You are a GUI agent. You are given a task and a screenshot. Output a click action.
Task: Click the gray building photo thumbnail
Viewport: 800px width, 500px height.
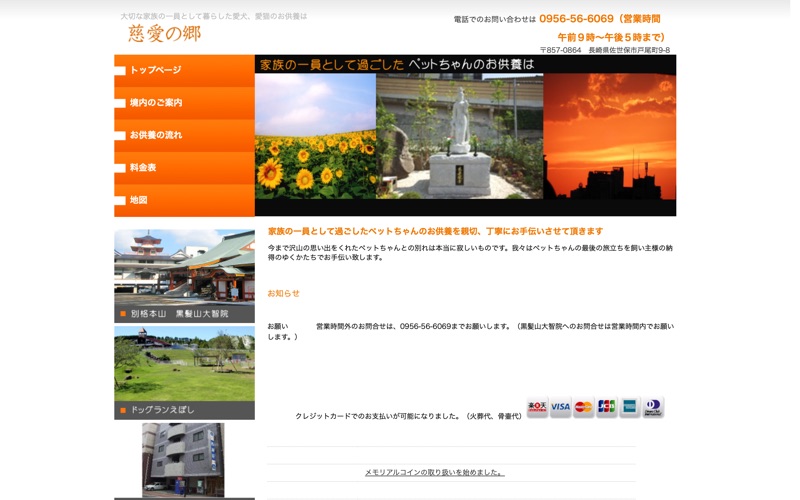183,460
